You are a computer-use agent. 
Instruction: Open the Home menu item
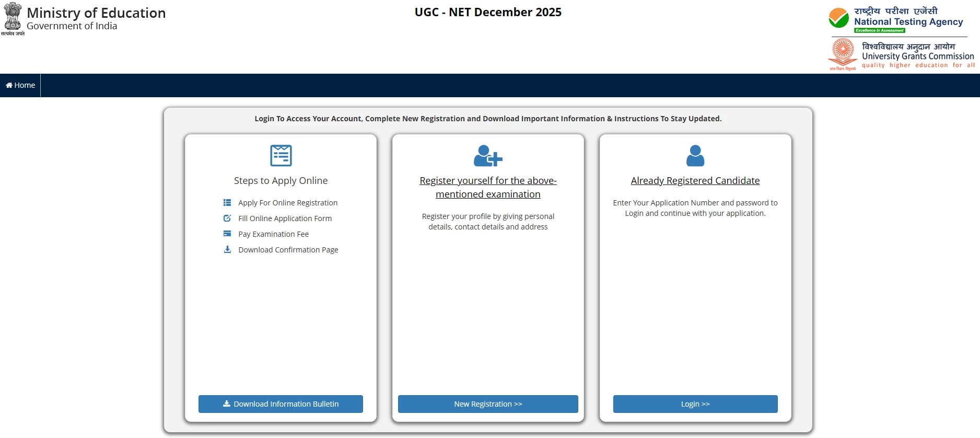click(20, 85)
